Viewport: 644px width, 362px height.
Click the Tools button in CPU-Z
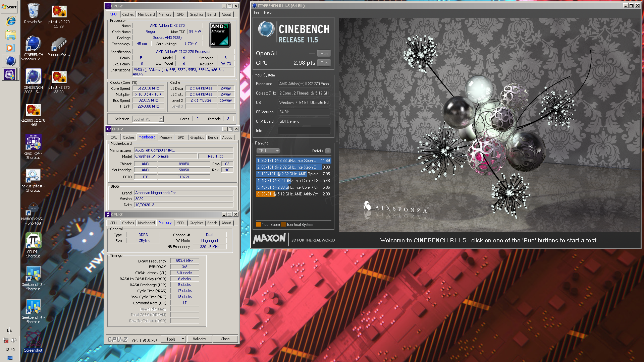(171, 339)
